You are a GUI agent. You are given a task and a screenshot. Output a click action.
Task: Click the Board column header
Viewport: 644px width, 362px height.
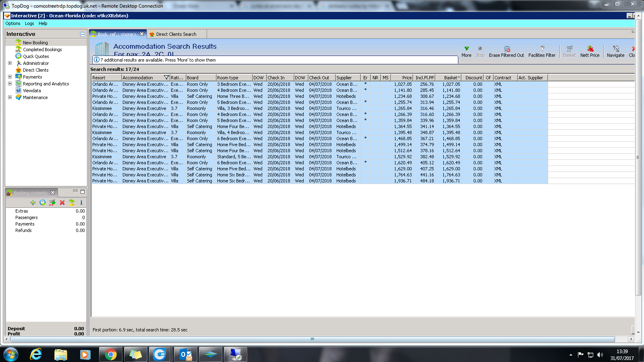(x=201, y=78)
